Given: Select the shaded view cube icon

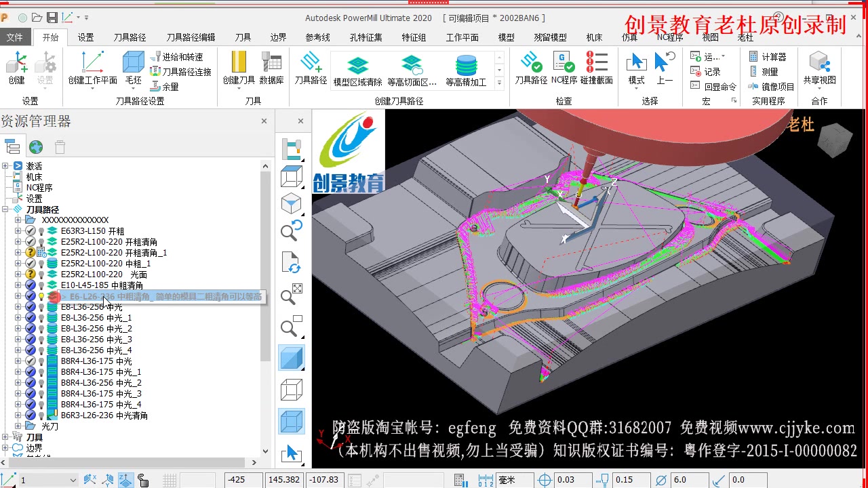Looking at the screenshot, I should tap(292, 358).
